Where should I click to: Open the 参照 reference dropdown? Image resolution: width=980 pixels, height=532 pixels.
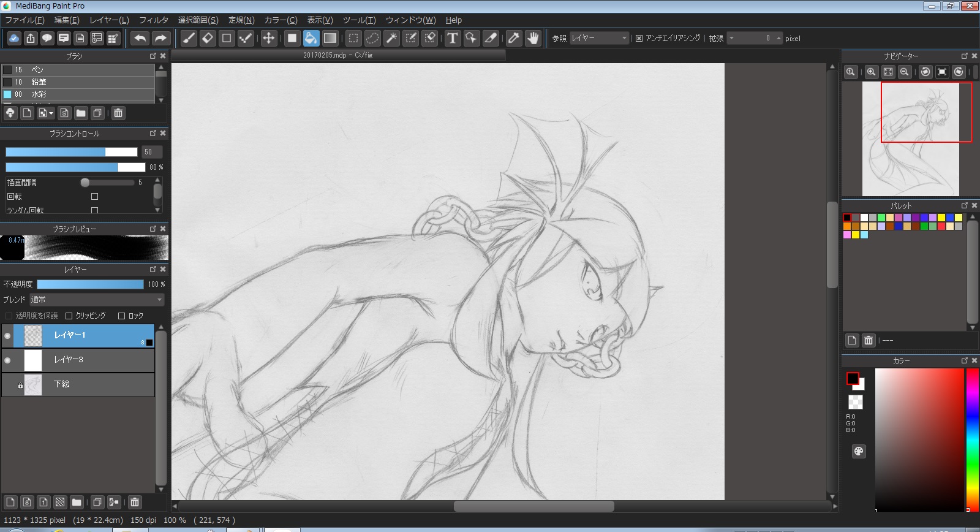(x=598, y=38)
